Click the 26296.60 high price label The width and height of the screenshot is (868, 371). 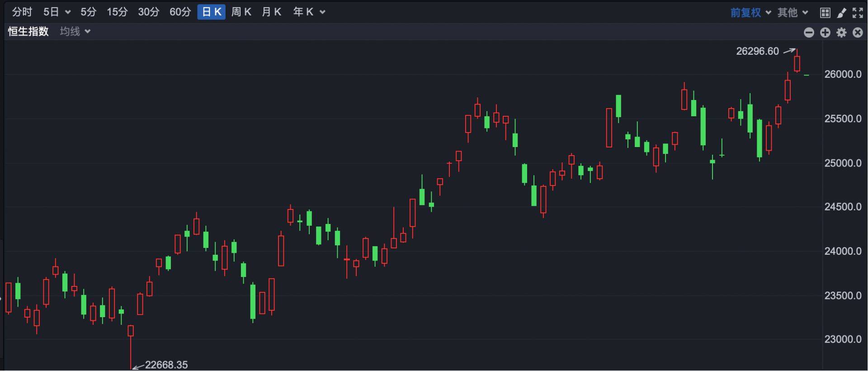click(757, 51)
